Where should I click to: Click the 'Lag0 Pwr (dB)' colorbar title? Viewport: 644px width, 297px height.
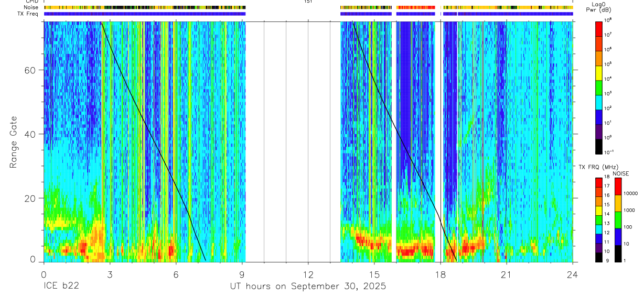click(599, 7)
